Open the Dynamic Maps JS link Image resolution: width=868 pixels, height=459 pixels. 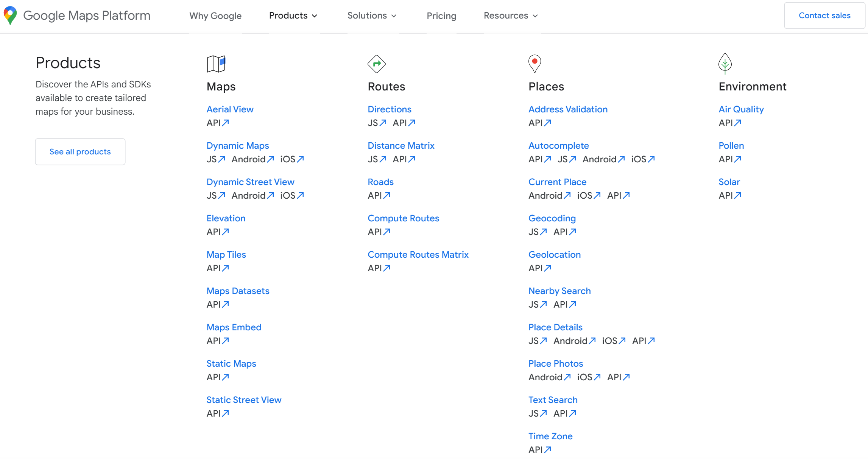click(216, 159)
